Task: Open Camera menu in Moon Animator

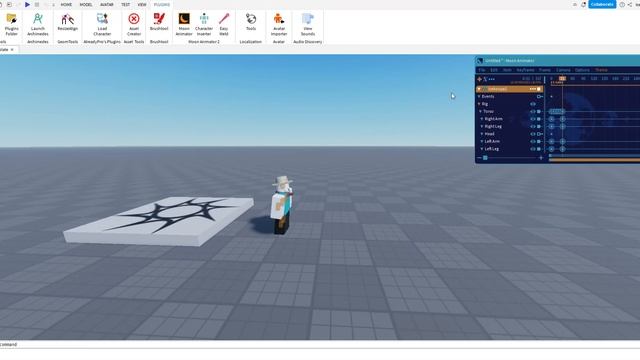Action: tap(563, 70)
